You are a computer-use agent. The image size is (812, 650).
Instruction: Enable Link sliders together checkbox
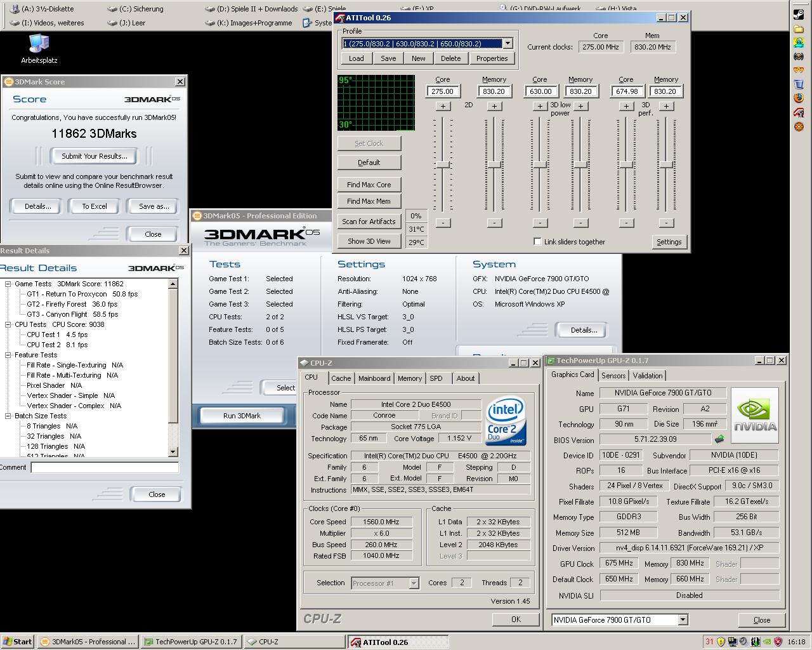(537, 241)
